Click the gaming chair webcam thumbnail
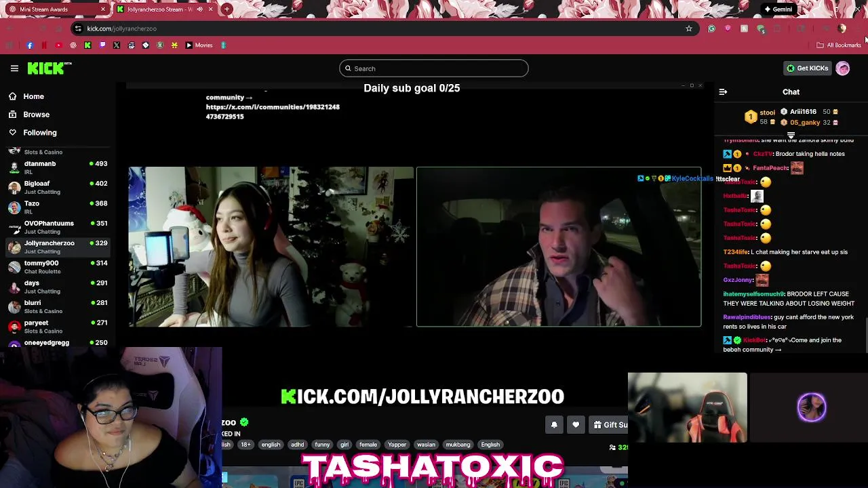 tap(687, 407)
